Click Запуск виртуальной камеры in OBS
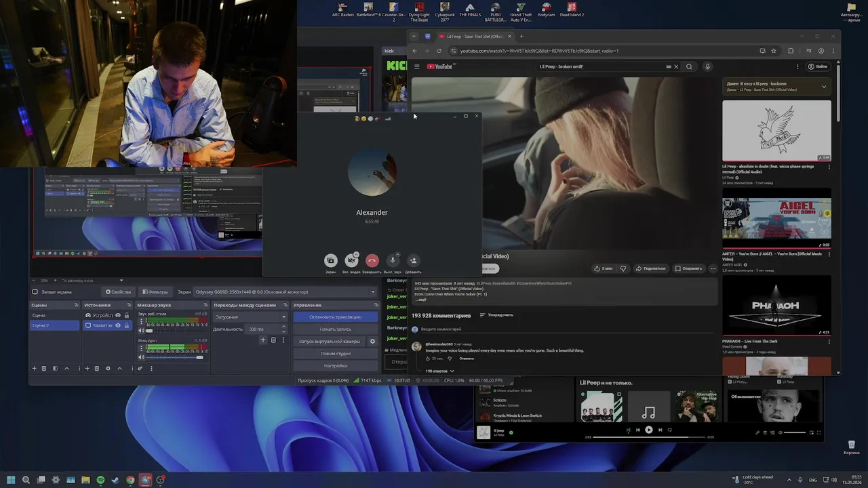 click(330, 341)
